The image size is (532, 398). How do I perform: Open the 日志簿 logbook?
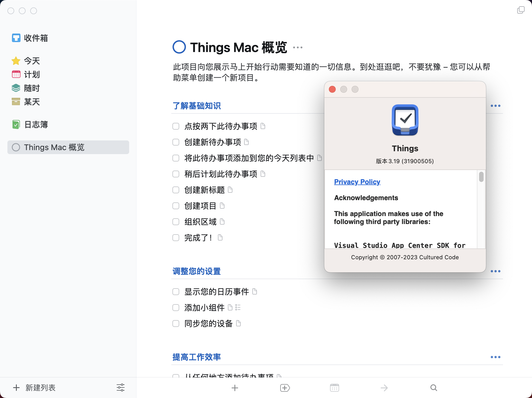[x=30, y=125]
